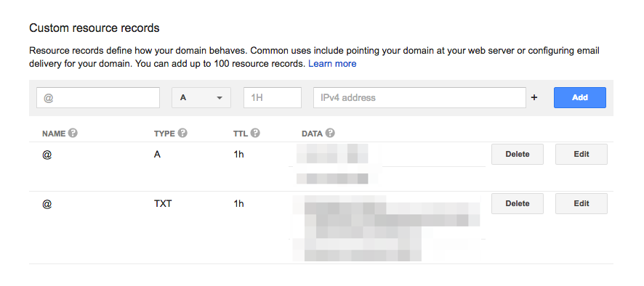
Task: Delete the A record
Action: click(517, 155)
